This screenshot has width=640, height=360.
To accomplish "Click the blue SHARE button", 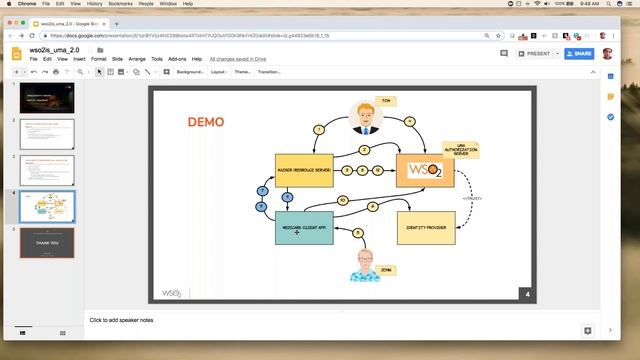I will click(x=579, y=53).
